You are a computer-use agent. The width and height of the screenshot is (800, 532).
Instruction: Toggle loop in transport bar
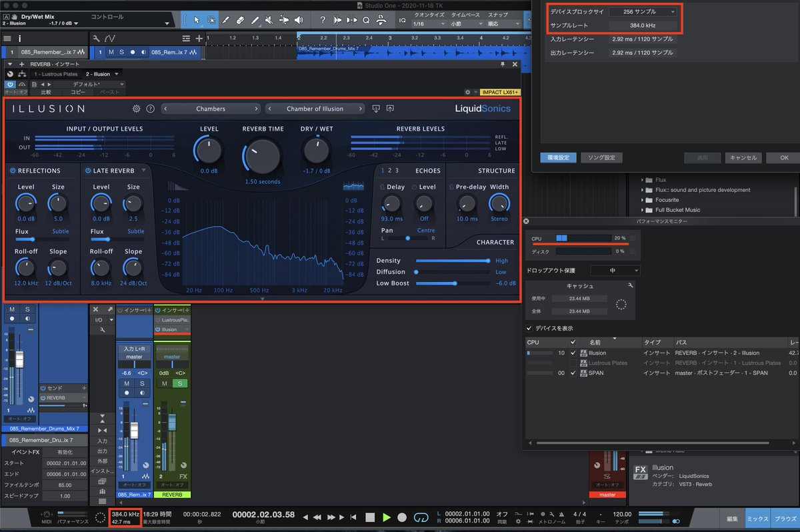click(420, 517)
